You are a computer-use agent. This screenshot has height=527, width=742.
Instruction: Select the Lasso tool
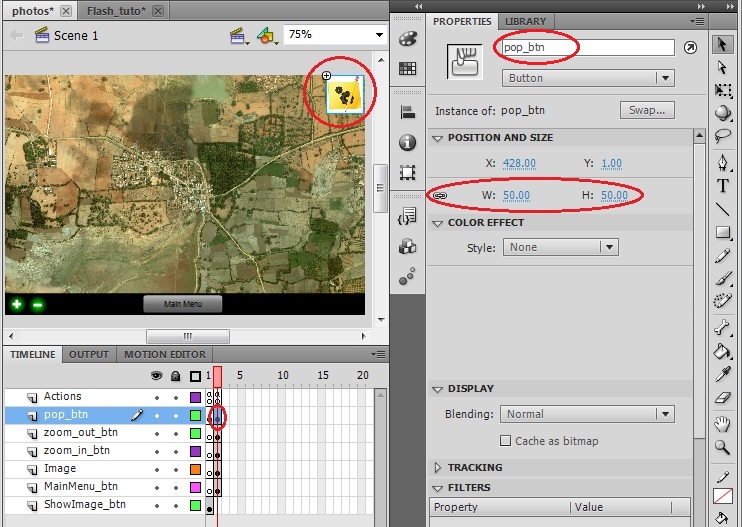(x=722, y=136)
